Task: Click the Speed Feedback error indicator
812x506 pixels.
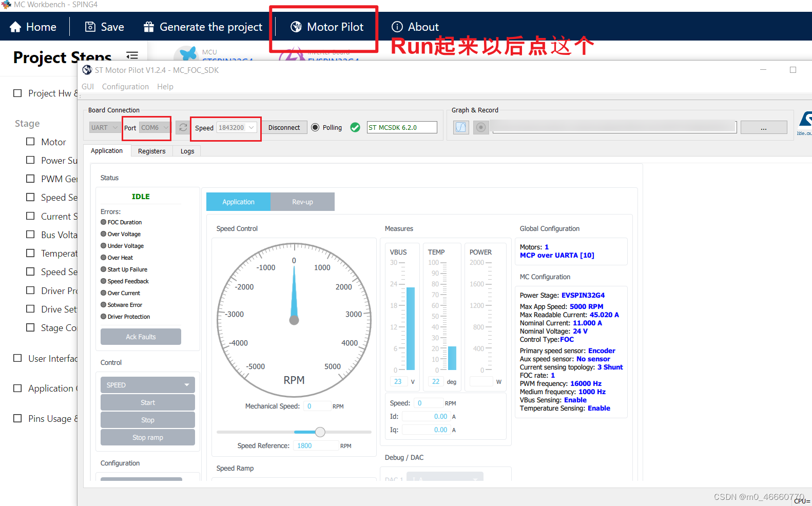Action: pos(104,281)
